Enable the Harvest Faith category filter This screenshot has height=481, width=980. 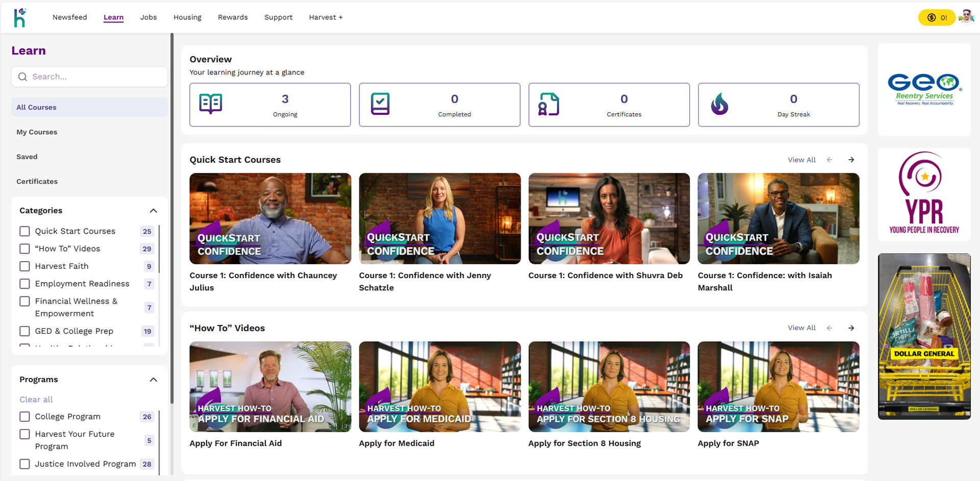[x=24, y=266]
